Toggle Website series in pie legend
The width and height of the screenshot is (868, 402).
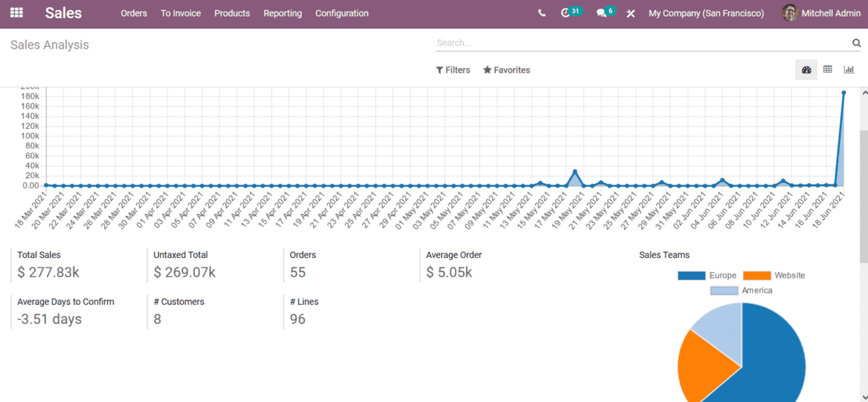pos(773,275)
